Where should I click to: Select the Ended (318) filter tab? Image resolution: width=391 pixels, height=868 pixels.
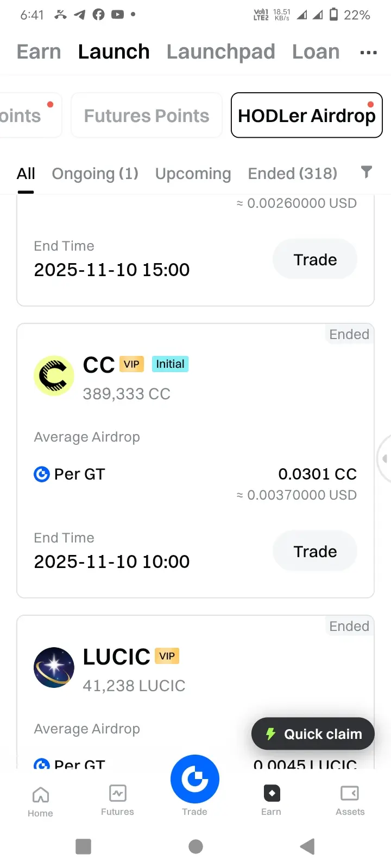(x=292, y=174)
